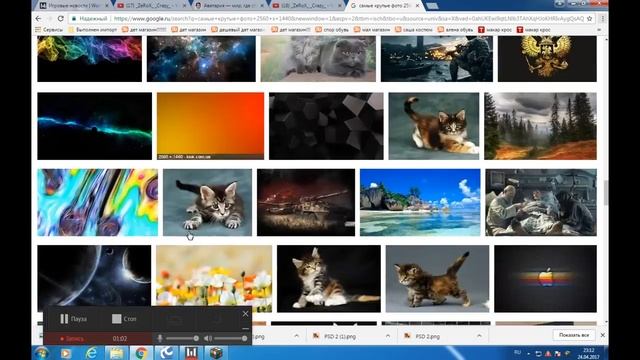
Task: Open the Выполнен импорт bookmarks folder
Action: point(93,29)
